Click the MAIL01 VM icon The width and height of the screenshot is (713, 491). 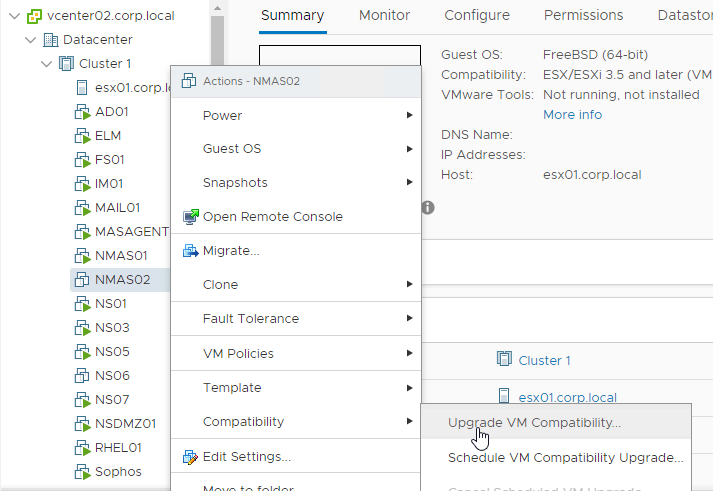click(82, 208)
